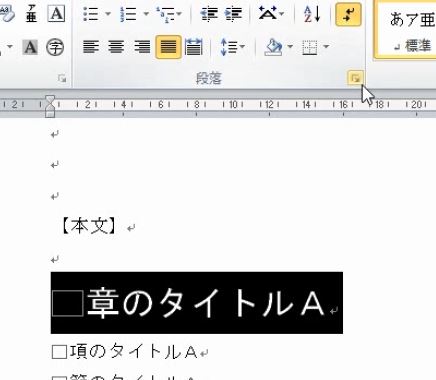The image size is (436, 380).
Task: Click the first line indent marker on ruler
Action: (x=50, y=99)
